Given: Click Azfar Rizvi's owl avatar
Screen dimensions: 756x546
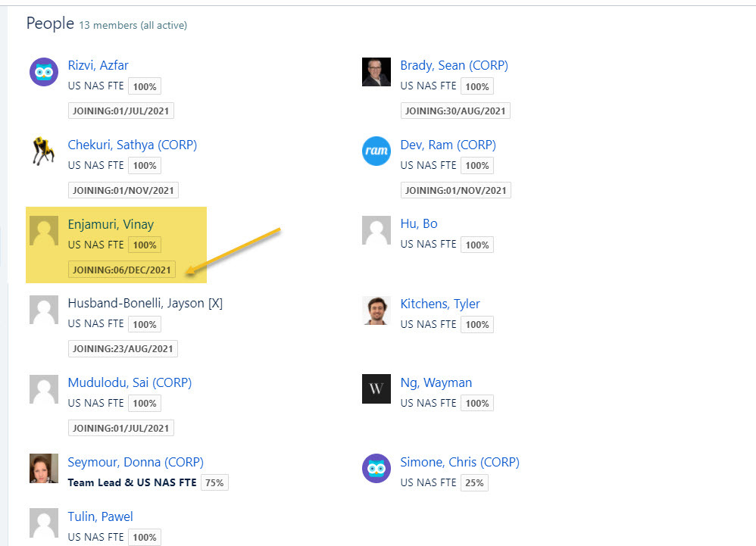Looking at the screenshot, I should click(x=44, y=72).
